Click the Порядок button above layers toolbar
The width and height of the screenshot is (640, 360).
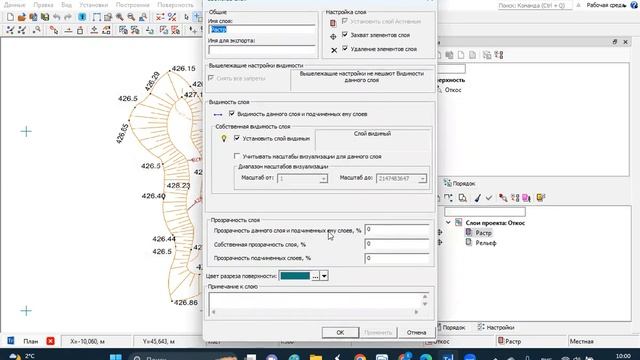(459, 183)
